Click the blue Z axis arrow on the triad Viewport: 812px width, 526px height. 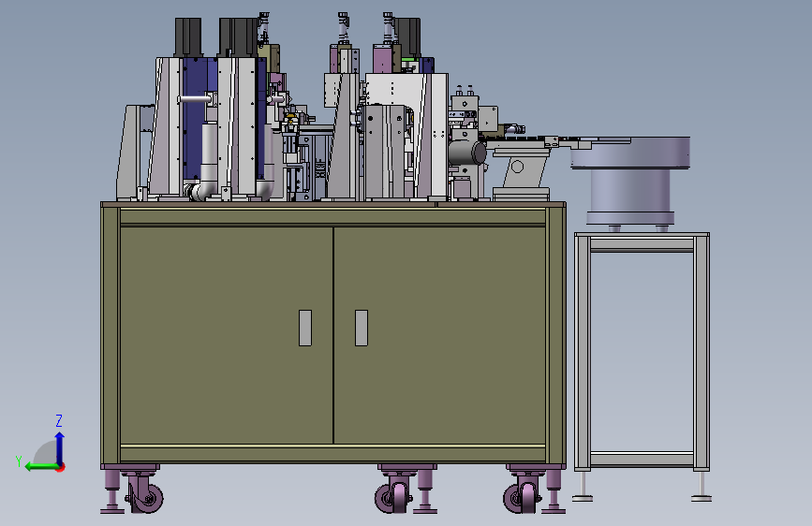click(60, 447)
